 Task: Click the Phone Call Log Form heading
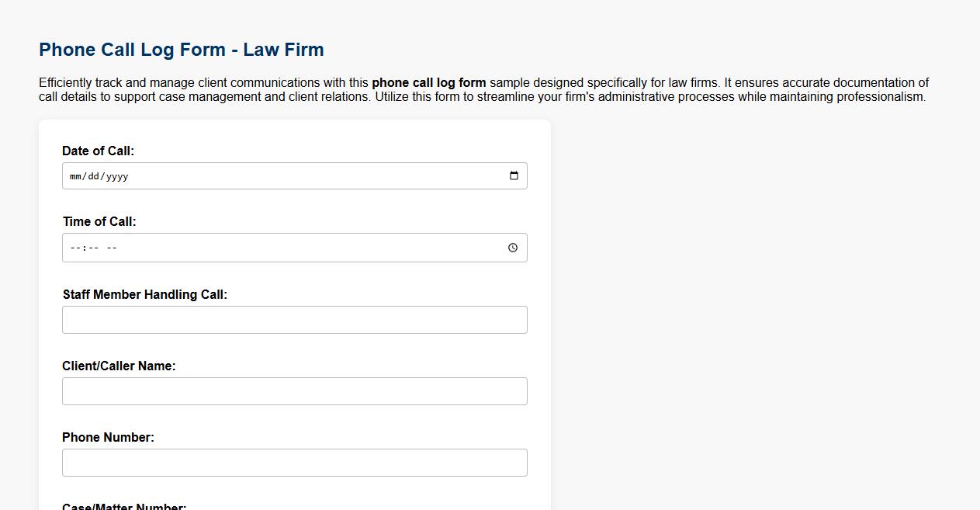pyautogui.click(x=181, y=49)
